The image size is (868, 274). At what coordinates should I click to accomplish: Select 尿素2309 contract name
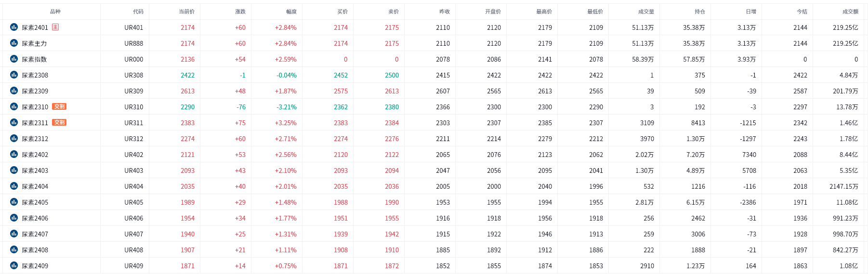click(35, 91)
